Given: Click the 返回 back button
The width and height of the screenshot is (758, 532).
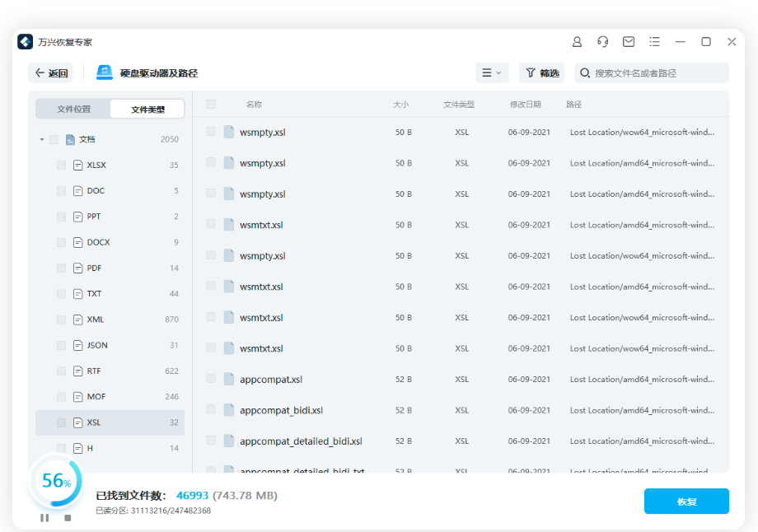Looking at the screenshot, I should (x=50, y=72).
